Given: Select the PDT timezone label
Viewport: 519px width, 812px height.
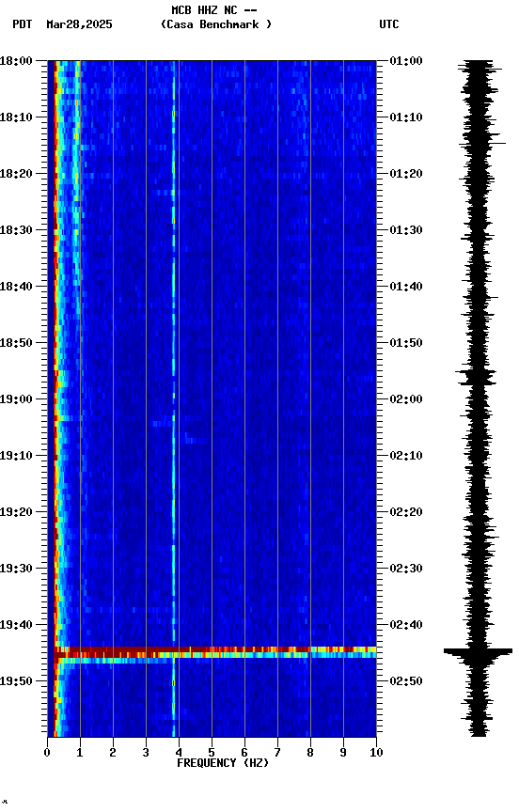Looking at the screenshot, I should [23, 24].
